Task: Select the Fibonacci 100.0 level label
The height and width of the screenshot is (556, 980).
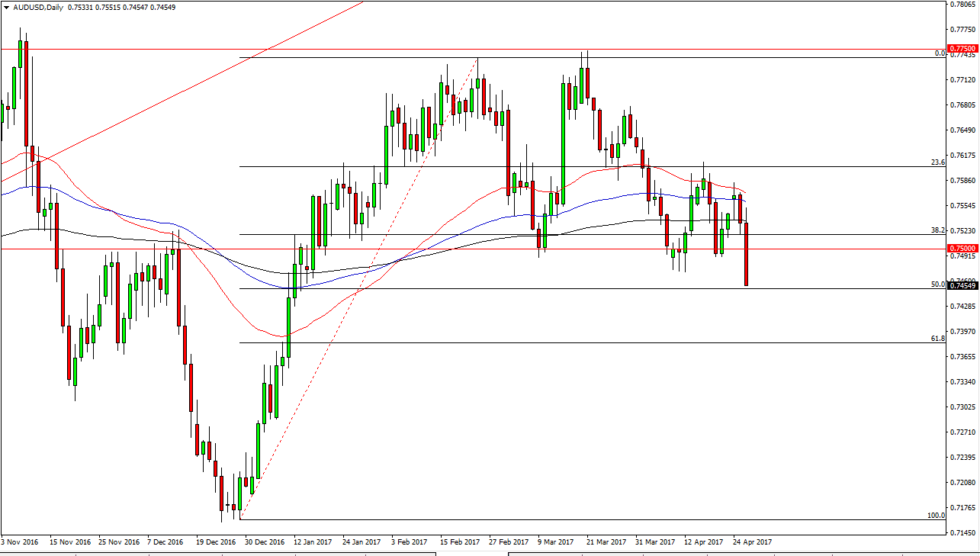Action: (936, 515)
